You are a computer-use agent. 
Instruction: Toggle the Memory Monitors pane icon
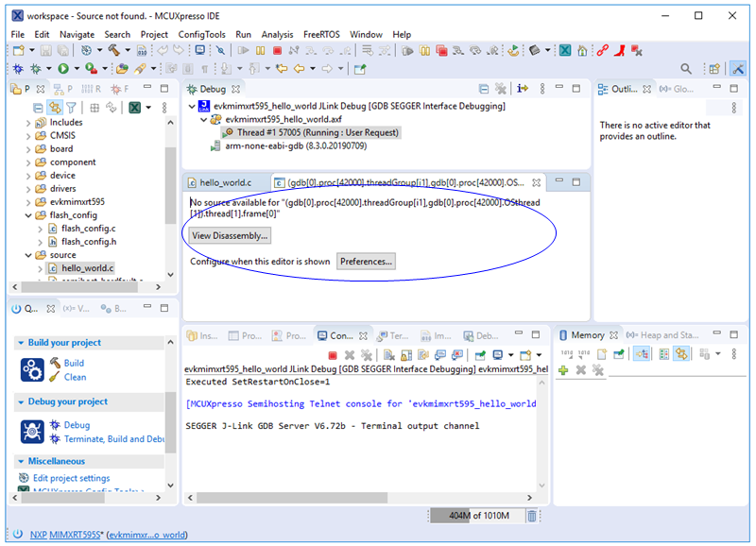(x=642, y=354)
